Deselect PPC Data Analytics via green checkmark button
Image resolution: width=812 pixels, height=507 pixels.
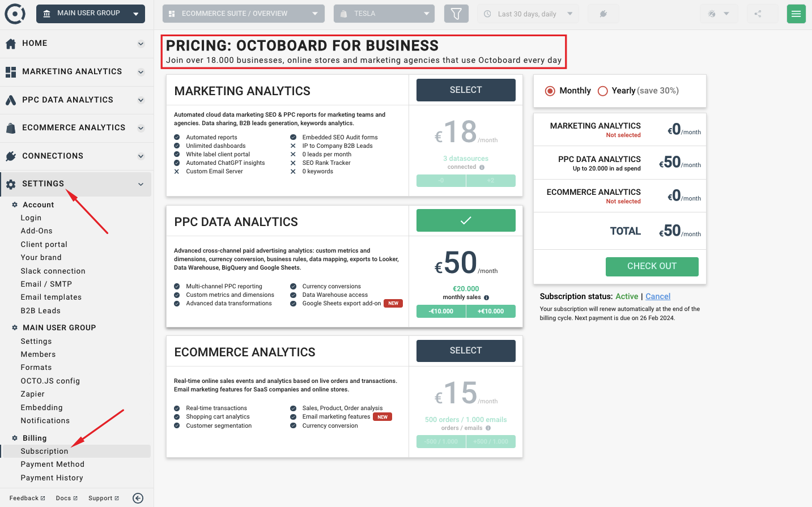(x=466, y=220)
